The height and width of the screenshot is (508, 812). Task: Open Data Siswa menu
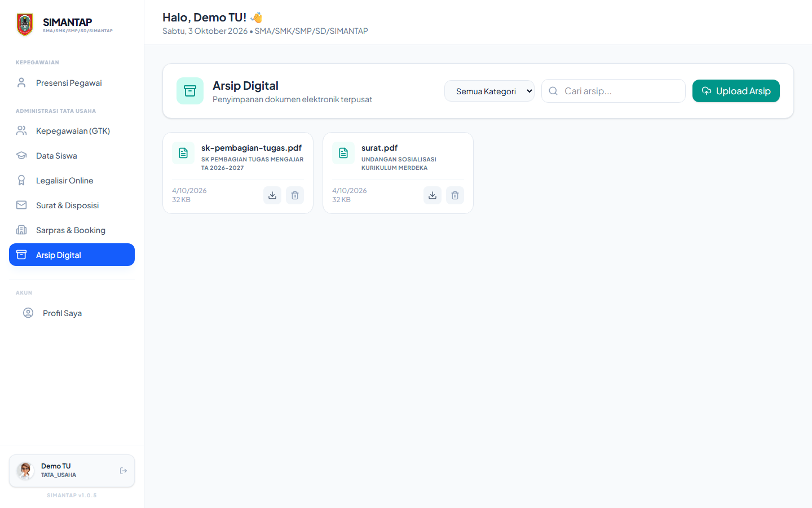point(72,156)
